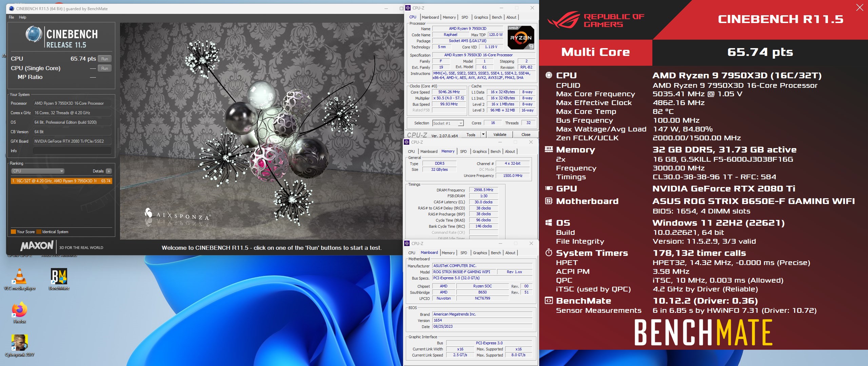
Task: Click the Max Core Temp 82 °C value
Action: point(663,111)
